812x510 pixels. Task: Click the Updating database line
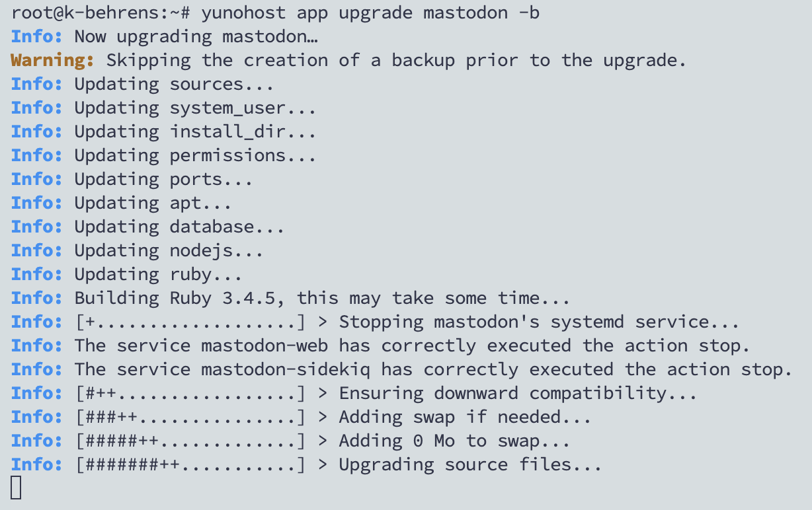(x=179, y=227)
